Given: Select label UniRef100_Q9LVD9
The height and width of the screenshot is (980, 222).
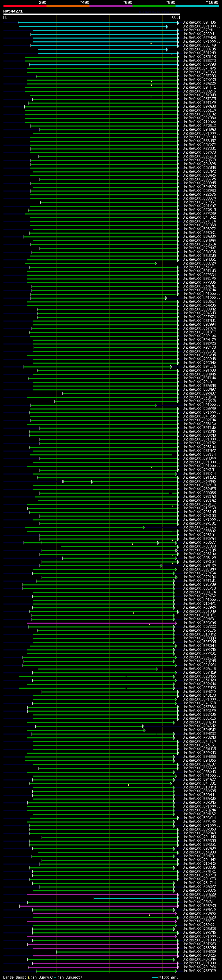Looking at the screenshot, I should [x=199, y=585].
